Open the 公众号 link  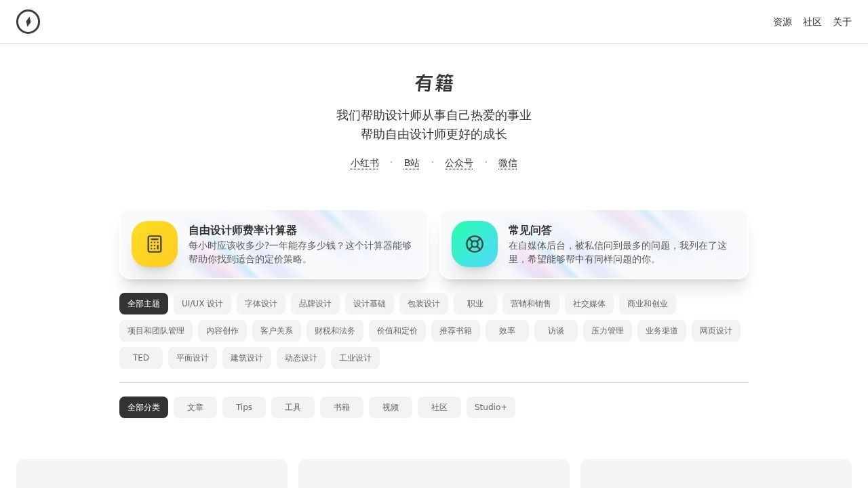[x=458, y=163]
